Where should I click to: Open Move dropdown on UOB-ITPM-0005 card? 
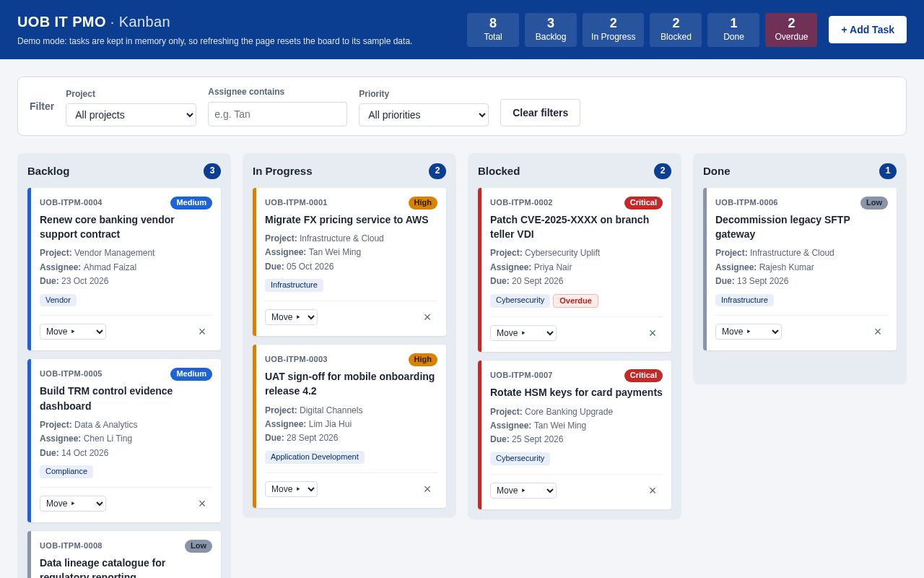[x=73, y=504]
